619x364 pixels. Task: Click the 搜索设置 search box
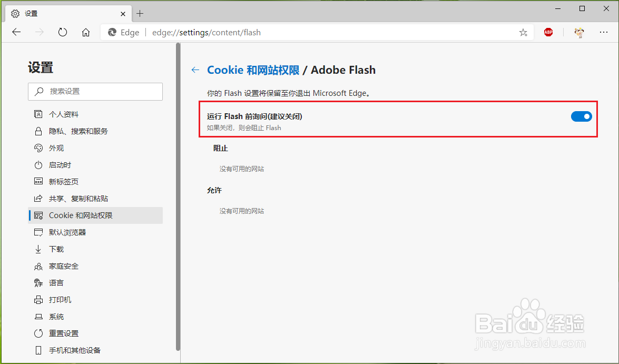[95, 92]
